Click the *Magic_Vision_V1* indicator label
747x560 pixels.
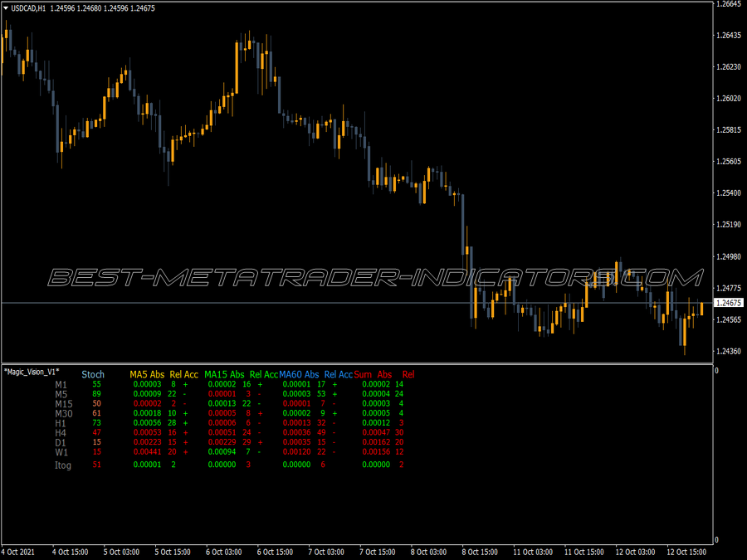[x=32, y=372]
